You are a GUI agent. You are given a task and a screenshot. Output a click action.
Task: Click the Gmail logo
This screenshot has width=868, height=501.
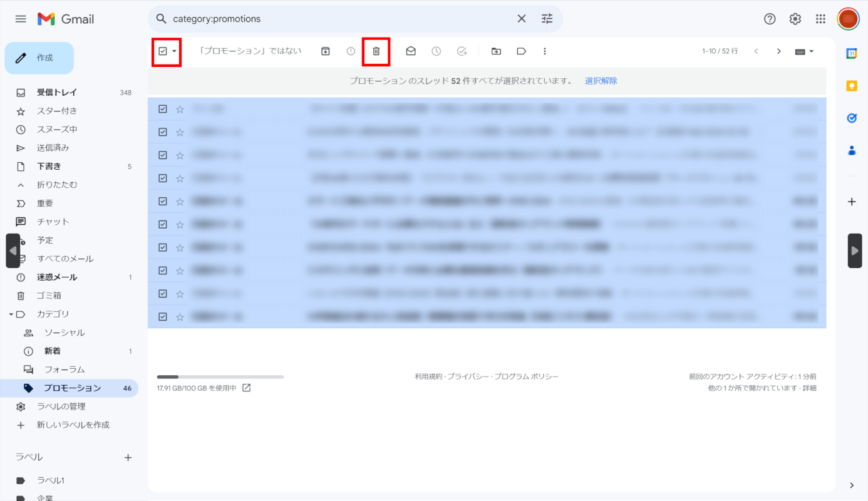point(66,19)
